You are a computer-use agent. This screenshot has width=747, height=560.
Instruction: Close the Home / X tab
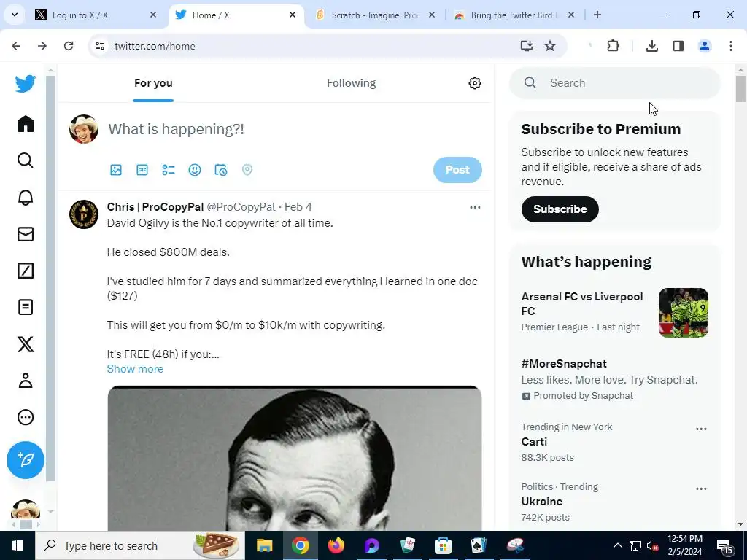point(293,15)
